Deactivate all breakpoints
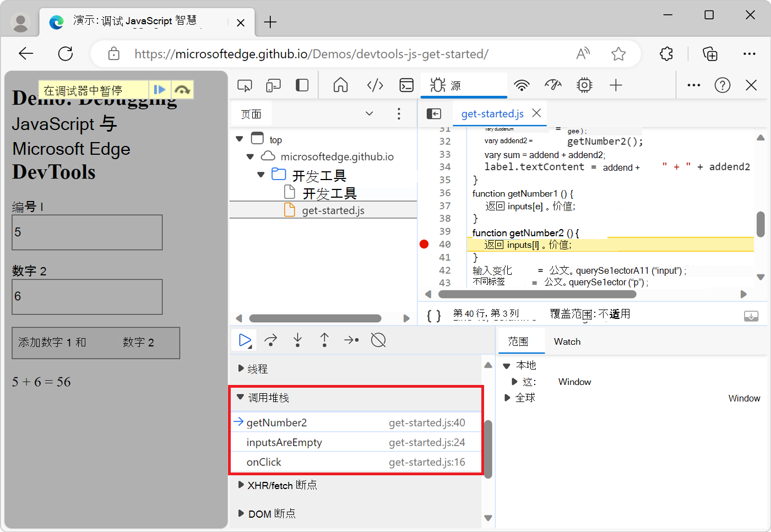This screenshot has width=771, height=532. 378,340
